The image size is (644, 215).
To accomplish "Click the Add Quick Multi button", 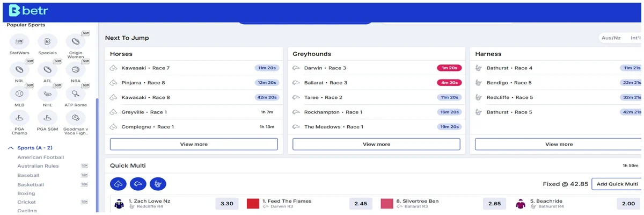I will (617, 184).
